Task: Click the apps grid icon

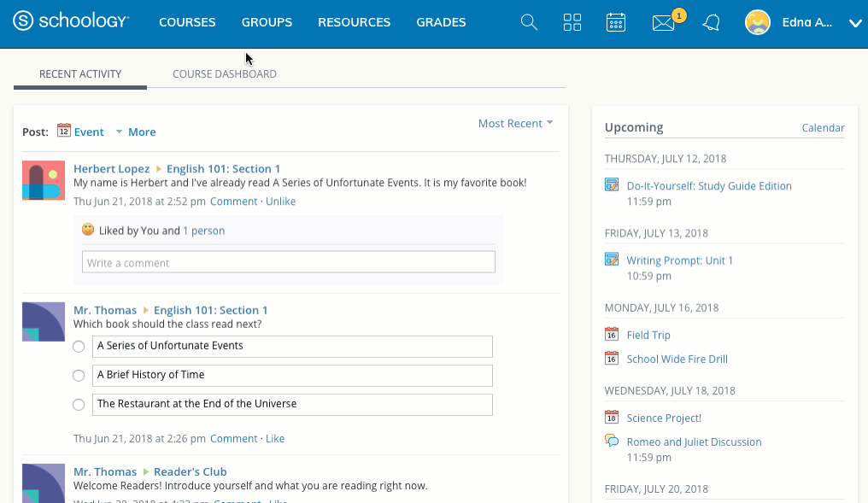Action: 572,22
